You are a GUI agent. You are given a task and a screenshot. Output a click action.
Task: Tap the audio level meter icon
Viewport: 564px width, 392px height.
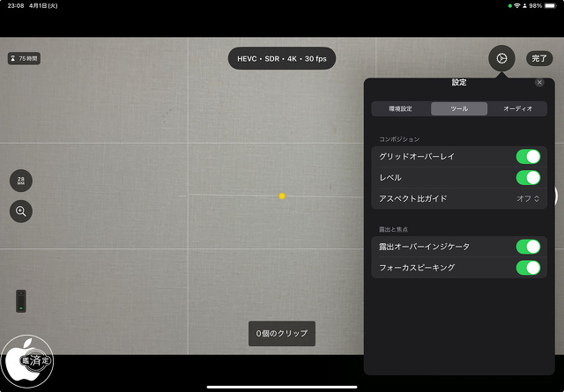point(21,300)
